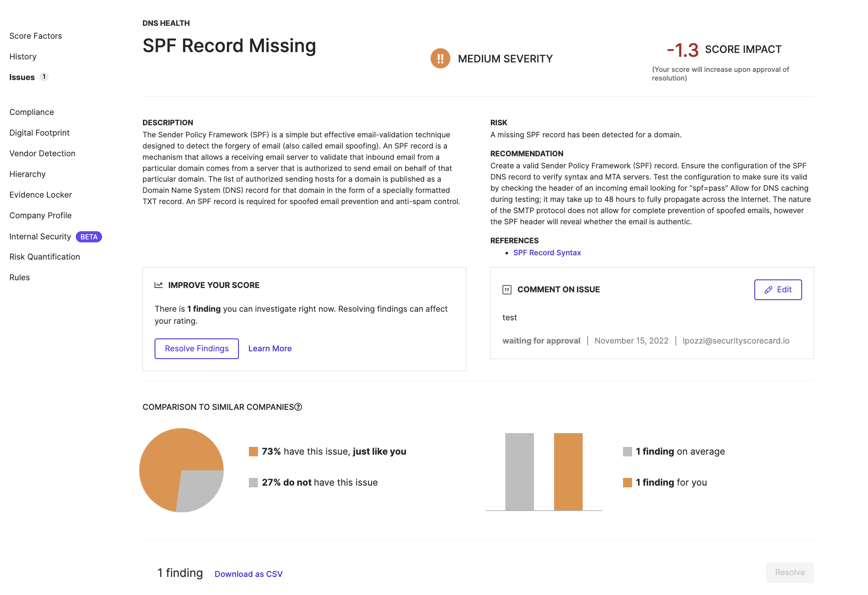Open the Learn More link
This screenshot has height=595, width=868.
click(270, 348)
